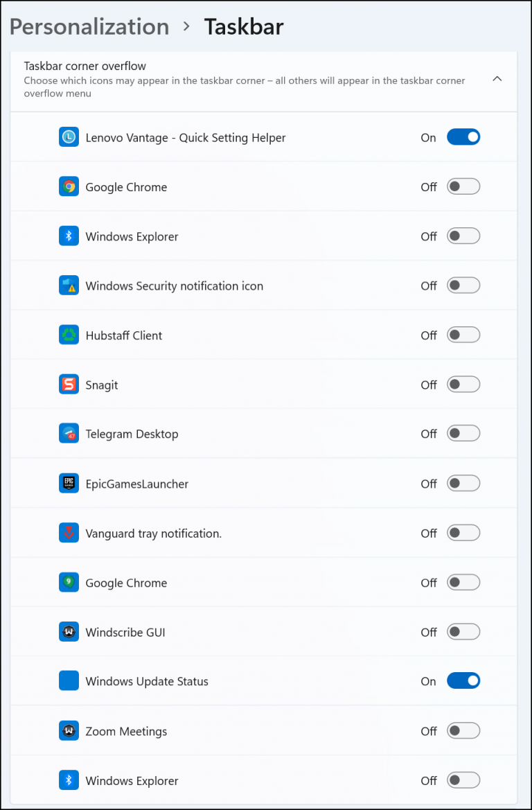Screen dimensions: 532x810
Task: Disable the Lenovo Vantage Quick Setting Helper toggle
Action: click(x=463, y=137)
